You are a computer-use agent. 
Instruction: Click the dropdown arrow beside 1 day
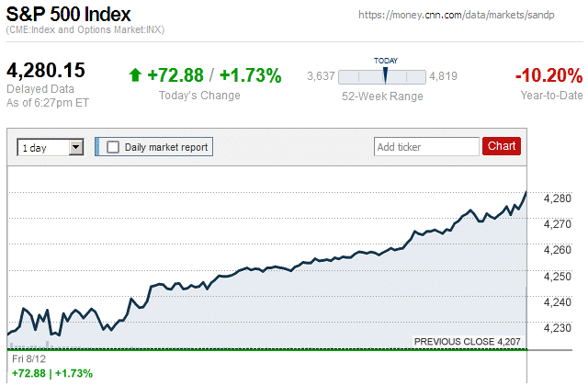pos(76,147)
